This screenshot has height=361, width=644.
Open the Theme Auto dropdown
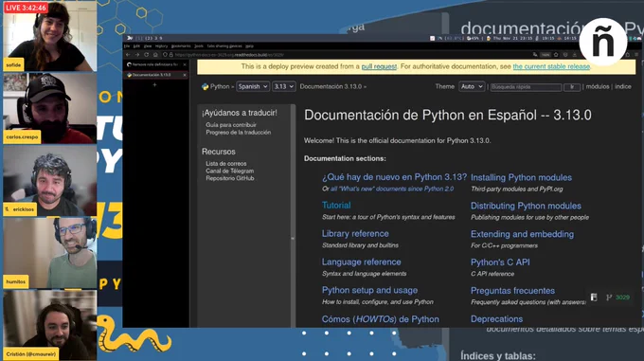[x=472, y=86]
